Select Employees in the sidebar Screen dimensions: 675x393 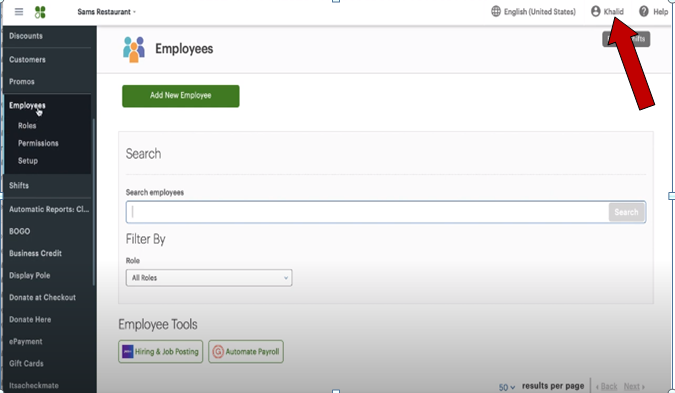[x=27, y=105]
